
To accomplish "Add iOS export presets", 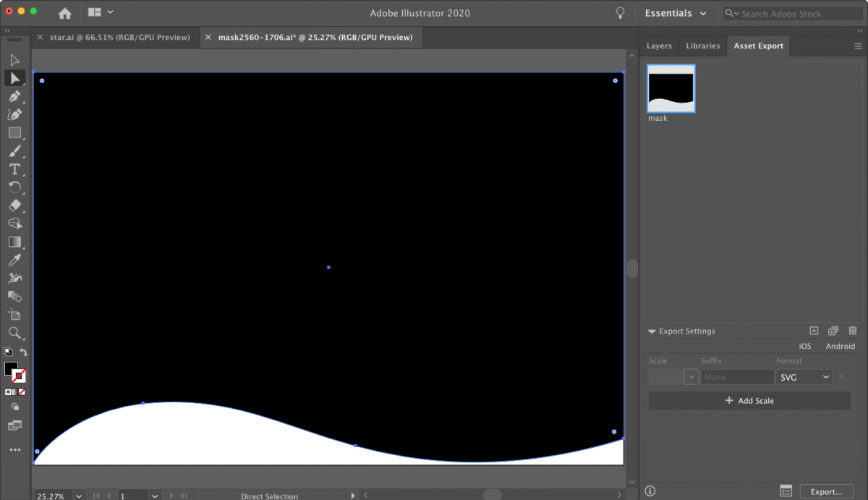I will 805,346.
